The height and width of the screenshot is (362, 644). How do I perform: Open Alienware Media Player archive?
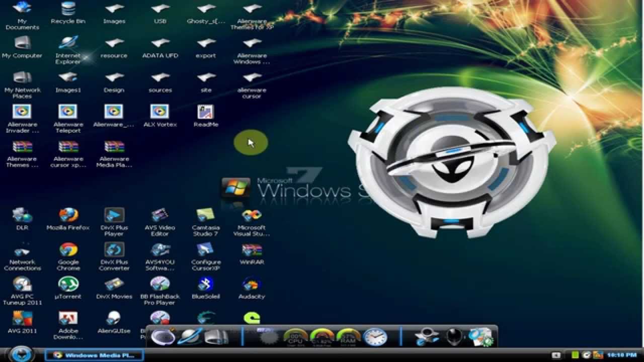pyautogui.click(x=114, y=153)
